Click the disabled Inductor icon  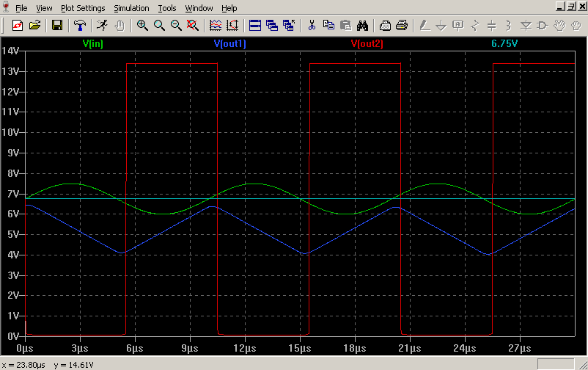click(x=509, y=26)
